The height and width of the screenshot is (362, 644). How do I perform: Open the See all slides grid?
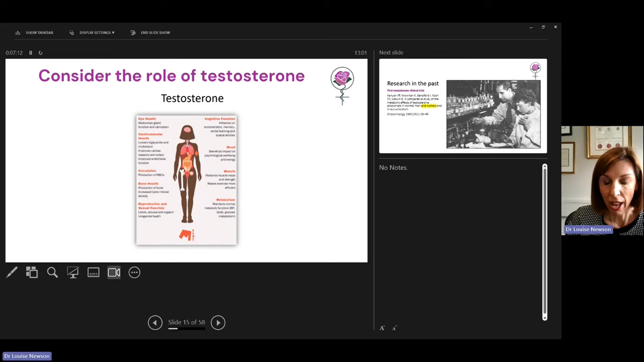coord(32,273)
